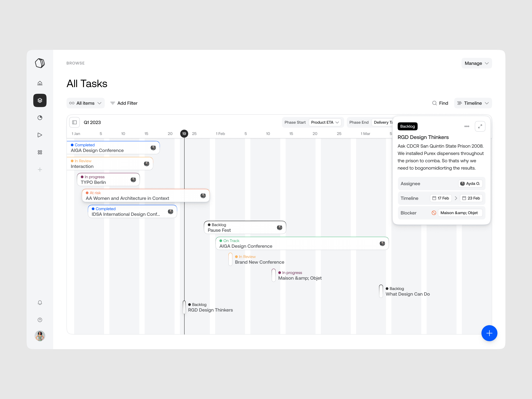The height and width of the screenshot is (399, 532).
Task: Open the Home icon in sidebar
Action: point(40,83)
